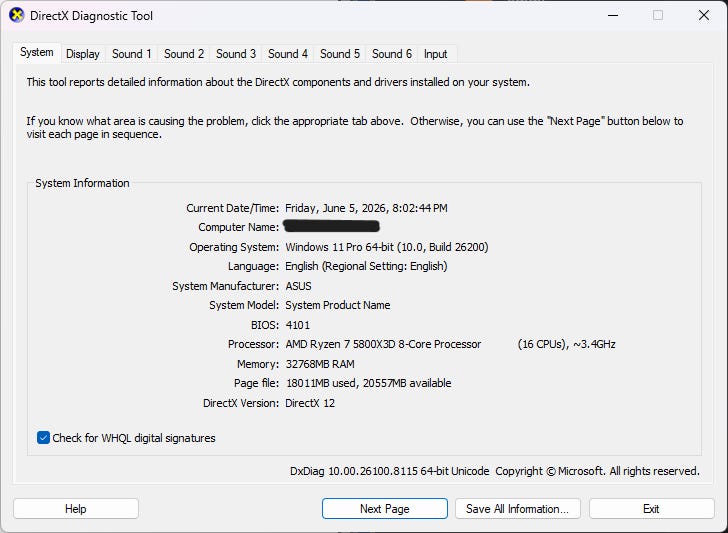Open the Sound 6 tab
Screen dimensions: 728x533
pyautogui.click(x=392, y=54)
